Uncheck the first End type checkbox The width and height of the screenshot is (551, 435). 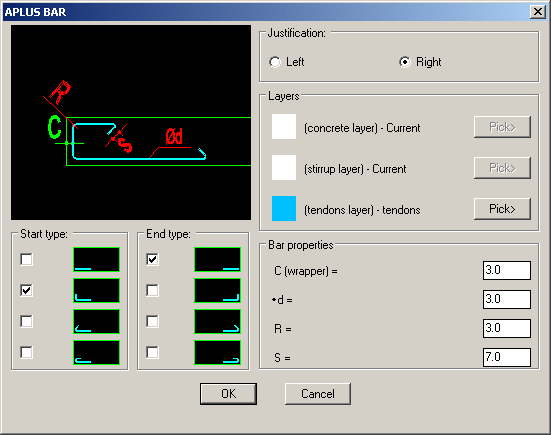152,260
